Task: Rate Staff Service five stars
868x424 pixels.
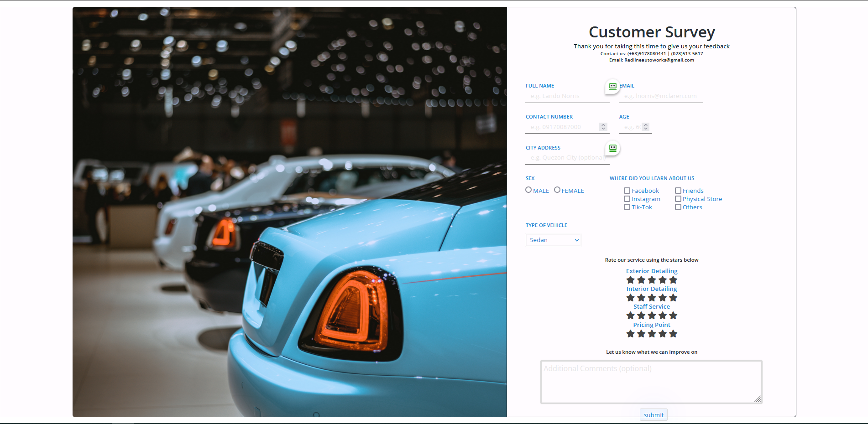Action: click(673, 315)
